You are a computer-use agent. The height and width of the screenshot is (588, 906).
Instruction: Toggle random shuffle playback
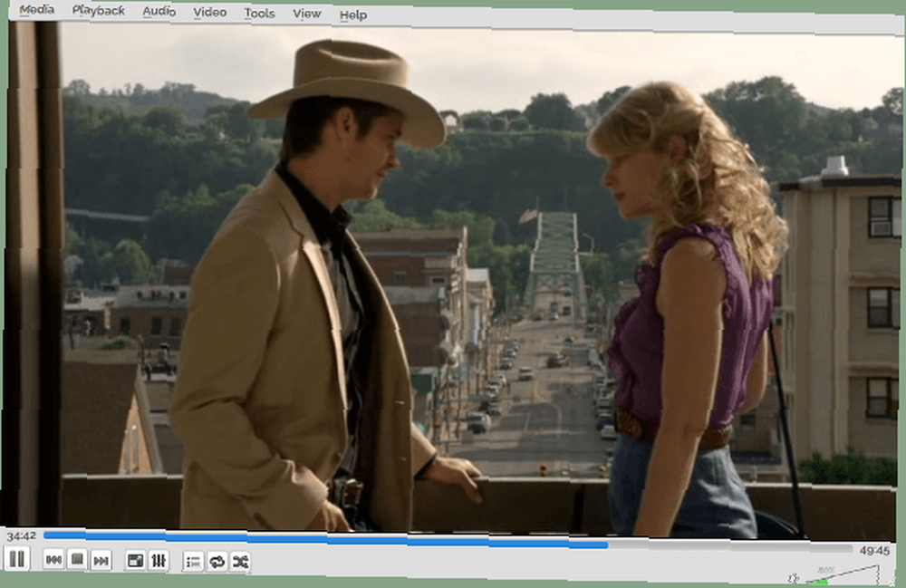pos(240,562)
